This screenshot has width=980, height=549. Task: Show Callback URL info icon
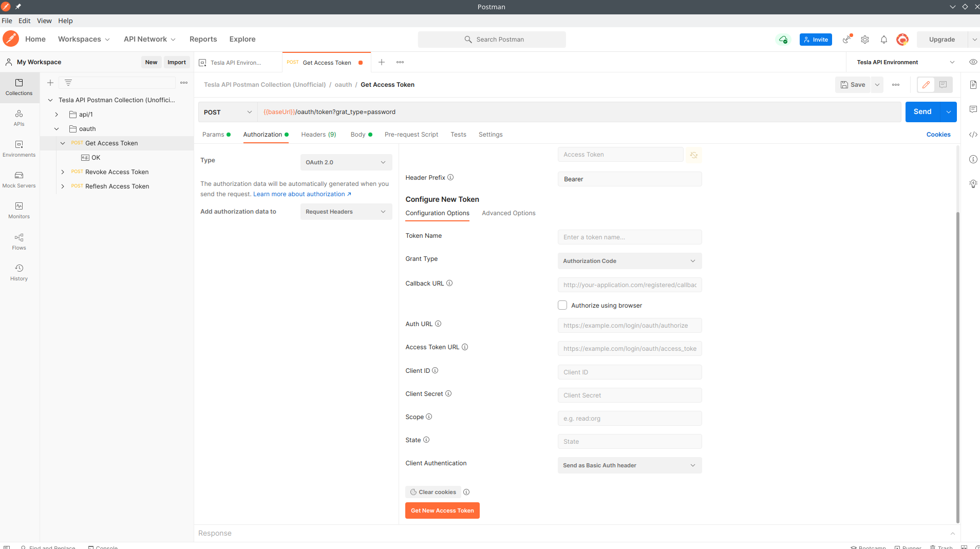pos(449,283)
